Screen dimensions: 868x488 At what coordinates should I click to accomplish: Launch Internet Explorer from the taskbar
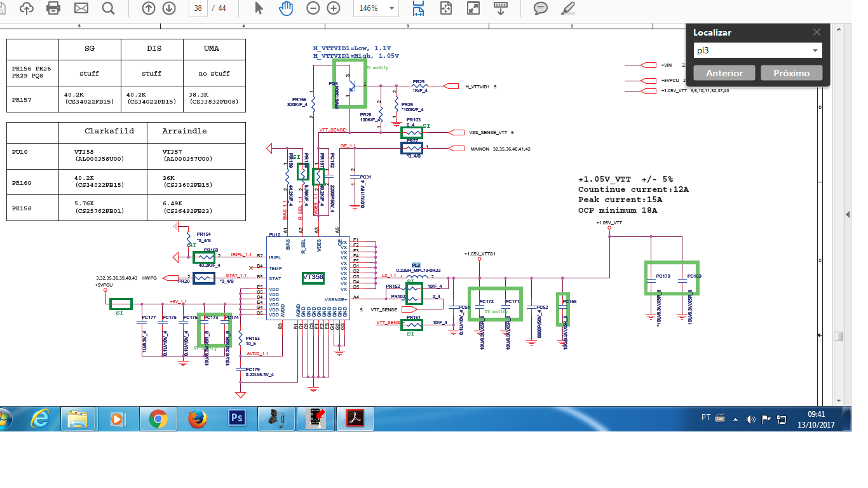coord(41,419)
